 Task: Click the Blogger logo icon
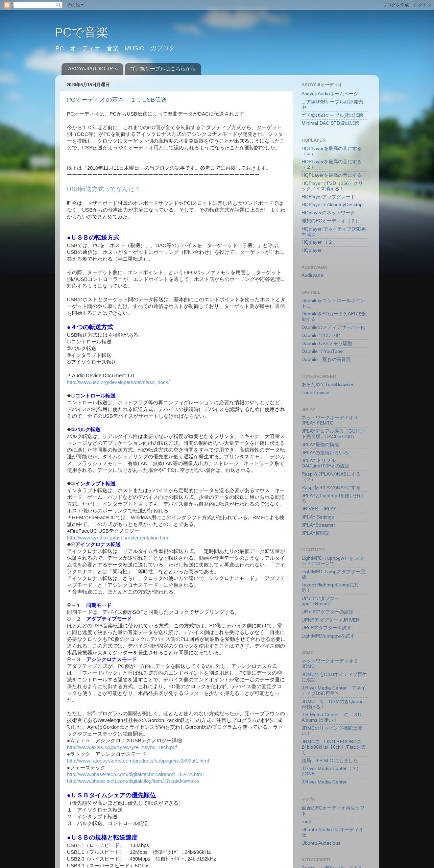pyautogui.click(x=7, y=5)
